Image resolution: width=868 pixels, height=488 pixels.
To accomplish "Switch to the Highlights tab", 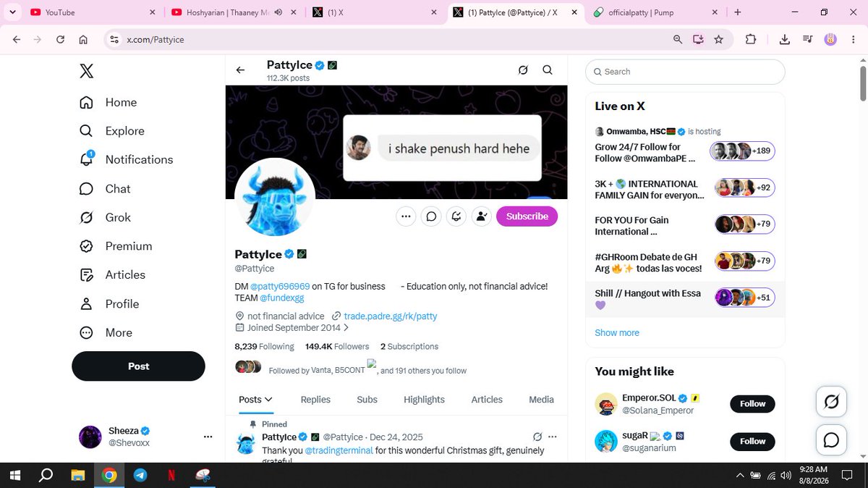I will pyautogui.click(x=424, y=400).
